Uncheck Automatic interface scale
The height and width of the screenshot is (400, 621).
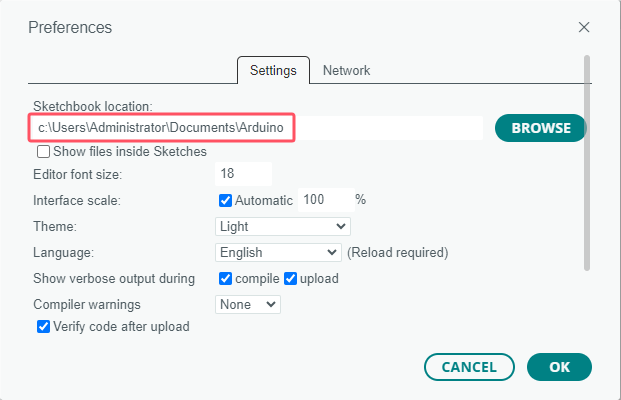[225, 200]
